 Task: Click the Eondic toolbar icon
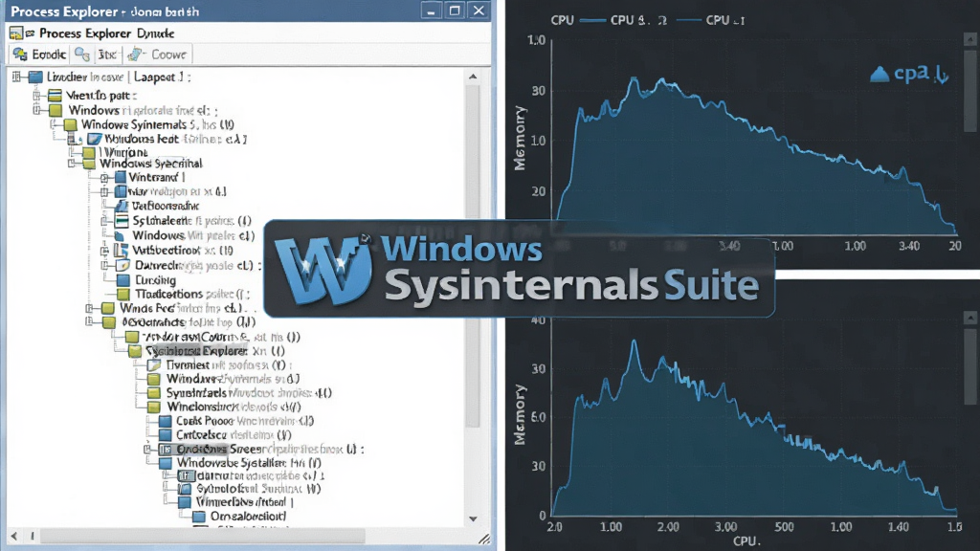[x=20, y=55]
